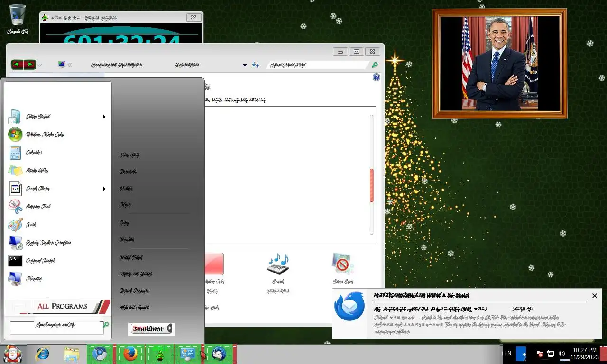Close the Christmas Countdown window
607x364 pixels.
pos(193,18)
